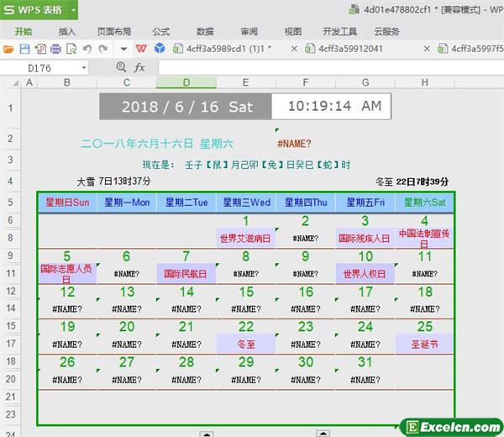The height and width of the screenshot is (437, 504).
Task: Click the 冬至 22日7时39分 cell
Action: [412, 182]
